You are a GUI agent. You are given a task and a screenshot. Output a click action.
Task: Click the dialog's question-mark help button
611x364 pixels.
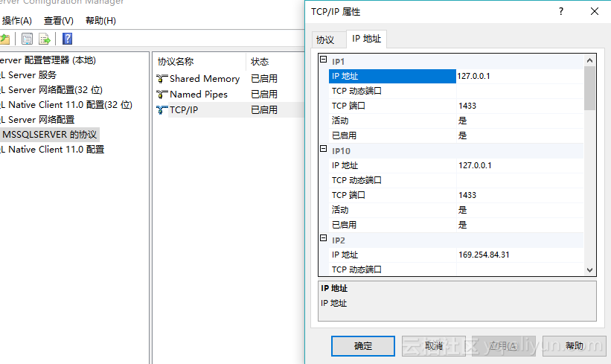[x=560, y=11]
